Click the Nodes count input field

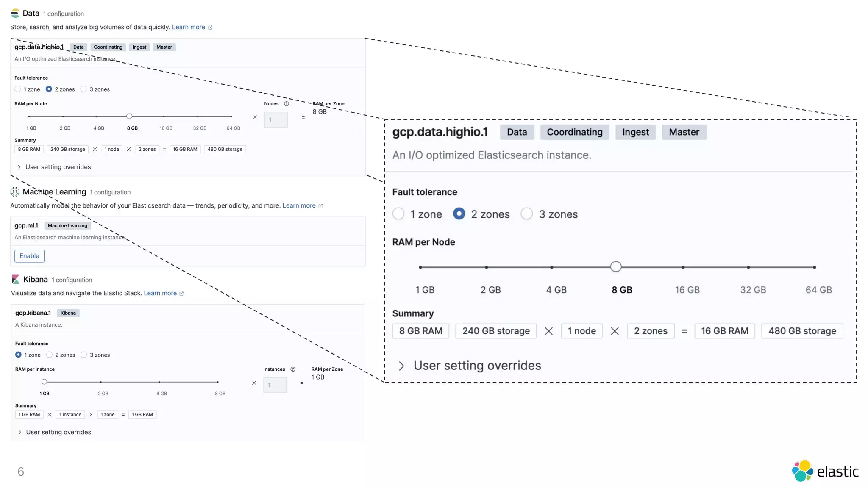pyautogui.click(x=275, y=120)
